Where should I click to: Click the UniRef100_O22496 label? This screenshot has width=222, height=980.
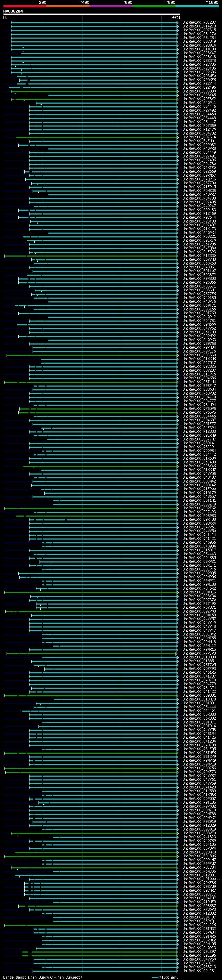pos(199,88)
